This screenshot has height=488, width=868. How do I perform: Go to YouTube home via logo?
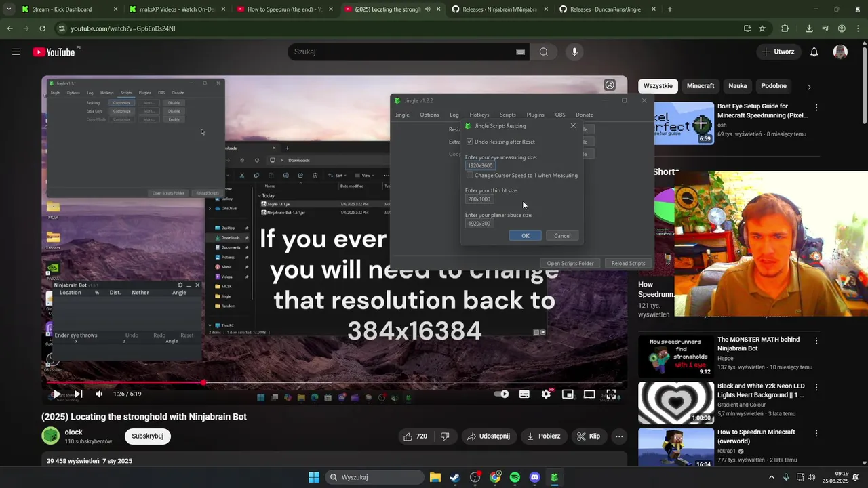click(54, 52)
